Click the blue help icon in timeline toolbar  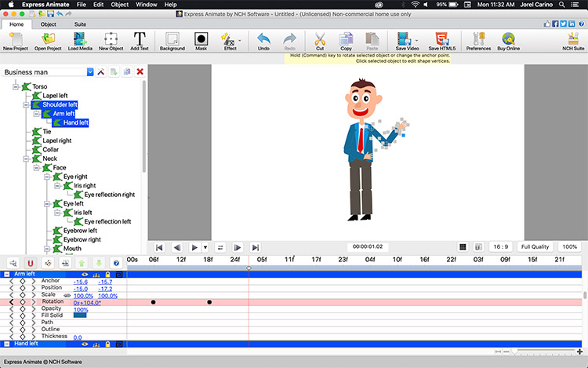click(117, 263)
